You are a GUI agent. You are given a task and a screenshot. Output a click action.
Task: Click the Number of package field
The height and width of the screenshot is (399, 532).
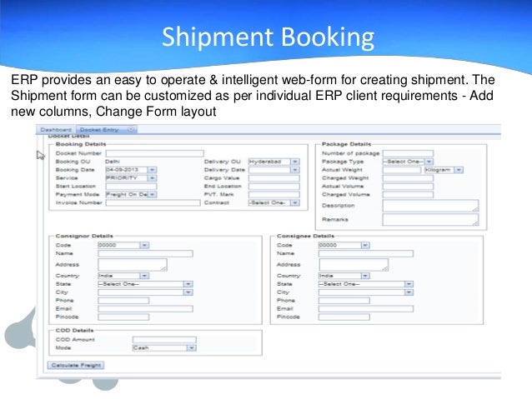point(408,153)
